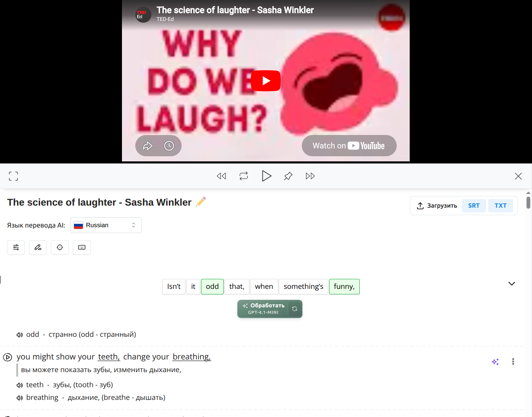Toggle the loop repeat icon
532x417 pixels.
pyautogui.click(x=244, y=176)
